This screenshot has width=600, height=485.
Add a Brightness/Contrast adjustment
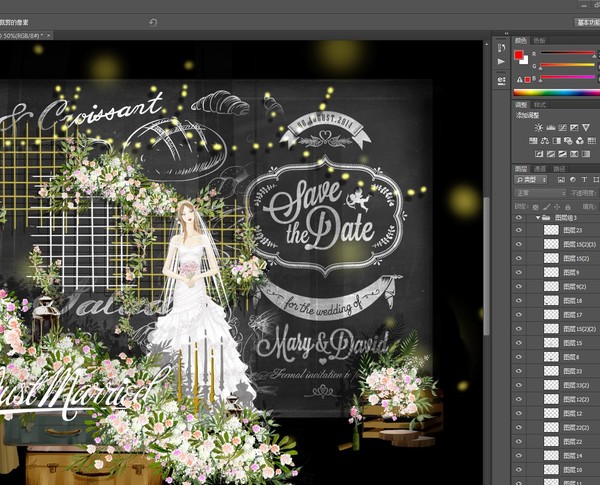(539, 127)
